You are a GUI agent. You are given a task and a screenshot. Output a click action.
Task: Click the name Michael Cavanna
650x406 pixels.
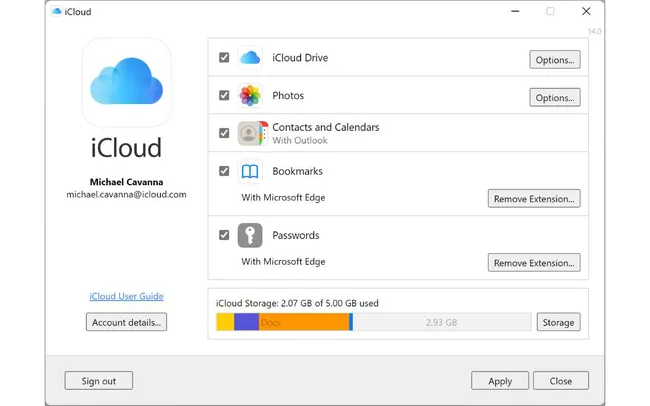[126, 182]
